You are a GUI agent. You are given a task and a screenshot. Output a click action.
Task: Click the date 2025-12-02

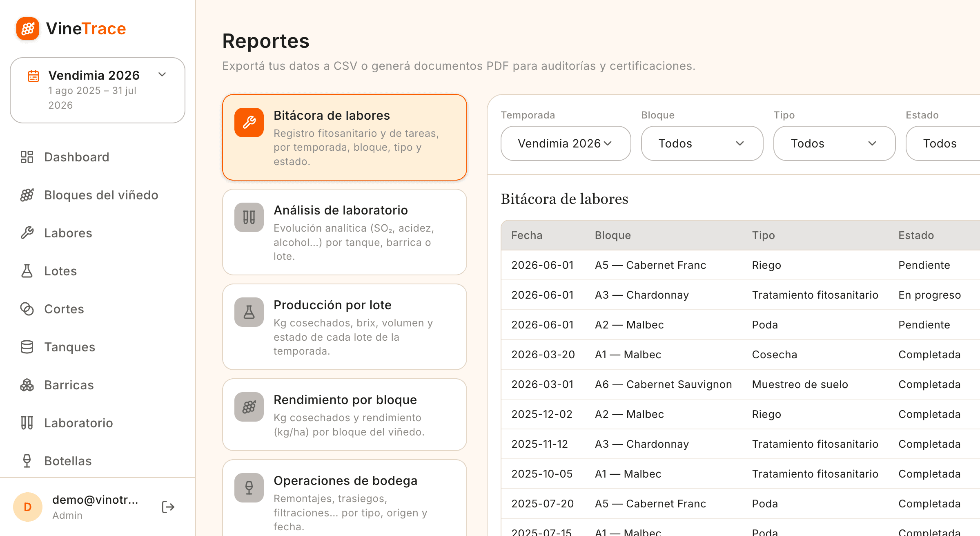point(542,414)
